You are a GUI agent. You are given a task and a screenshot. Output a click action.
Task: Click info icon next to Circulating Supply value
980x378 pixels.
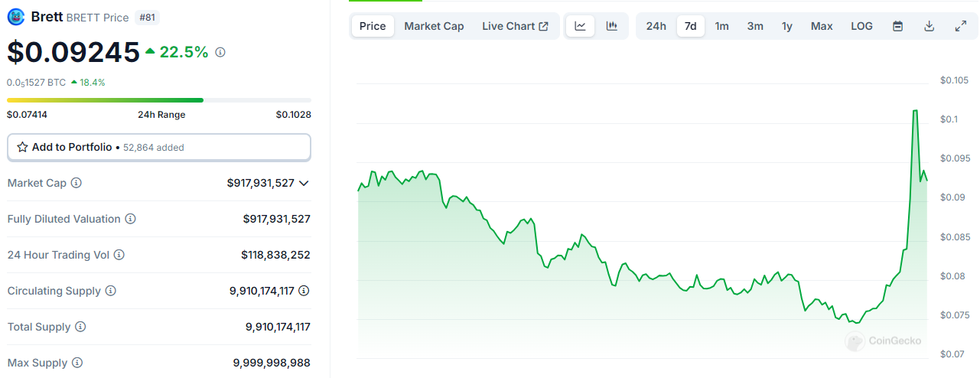(x=304, y=291)
